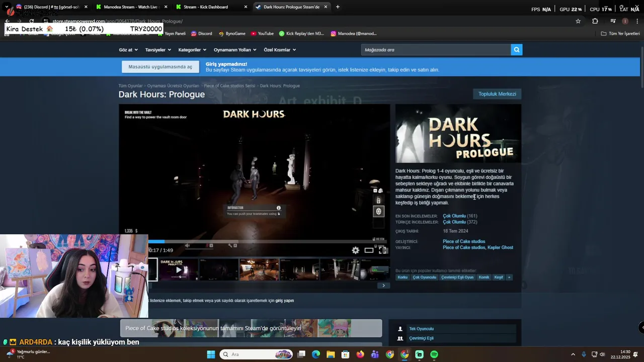Viewport: 644px width, 362px height.
Task: Close the Kick Dashboard tab
Action: point(246,7)
